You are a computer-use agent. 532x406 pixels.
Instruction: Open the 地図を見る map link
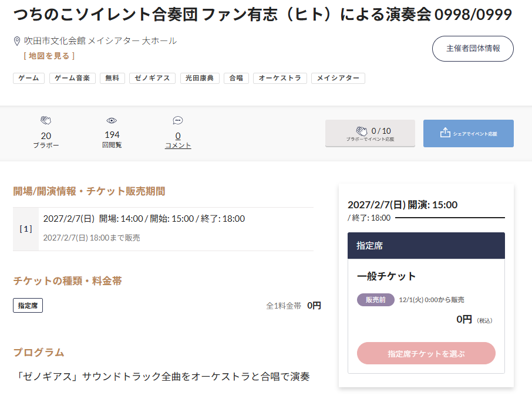tap(49, 56)
